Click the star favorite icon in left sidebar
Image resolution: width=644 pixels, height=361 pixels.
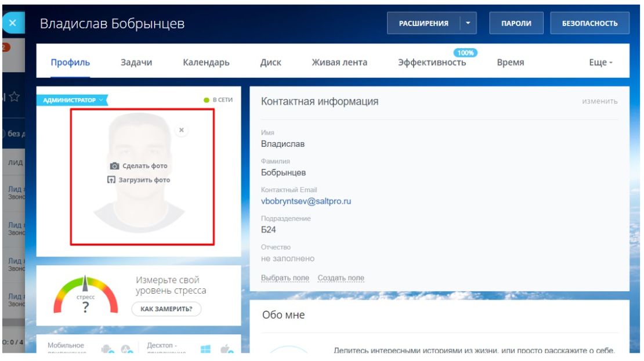coord(15,97)
